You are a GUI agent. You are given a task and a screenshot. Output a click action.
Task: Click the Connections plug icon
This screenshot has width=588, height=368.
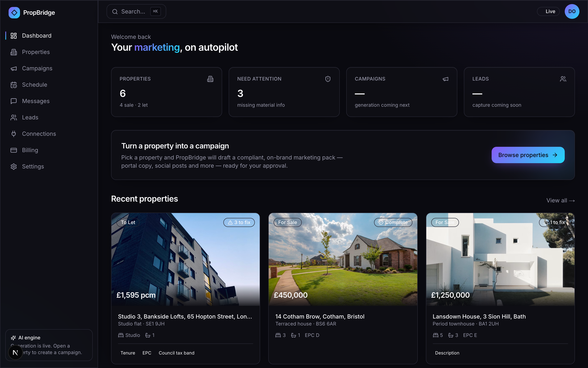point(14,134)
